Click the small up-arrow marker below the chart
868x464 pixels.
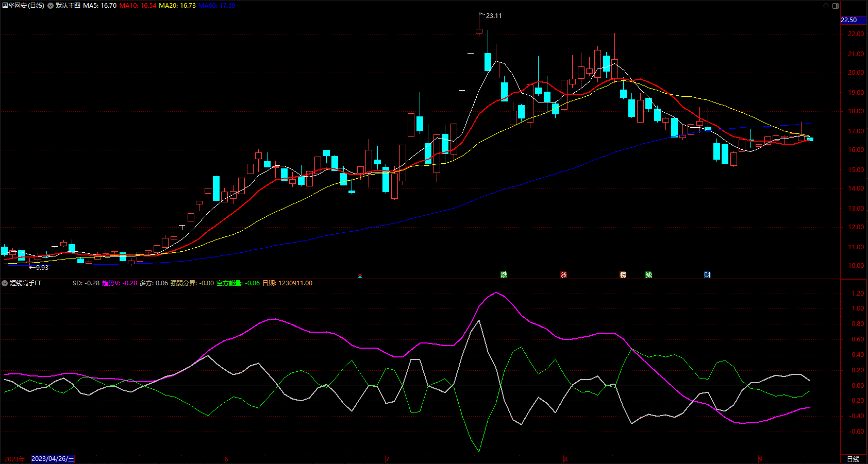[x=360, y=276]
